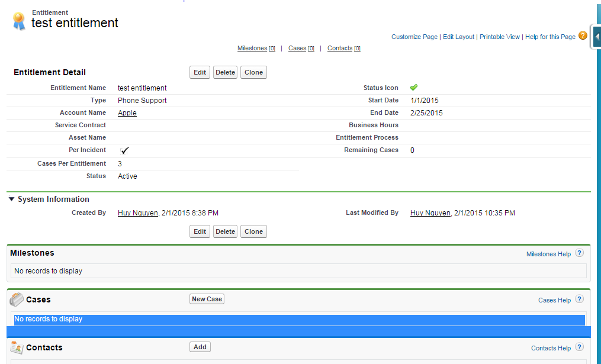Click the 'test entitlement' Entitlement Name value
Image resolution: width=601 pixels, height=364 pixels.
[142, 88]
